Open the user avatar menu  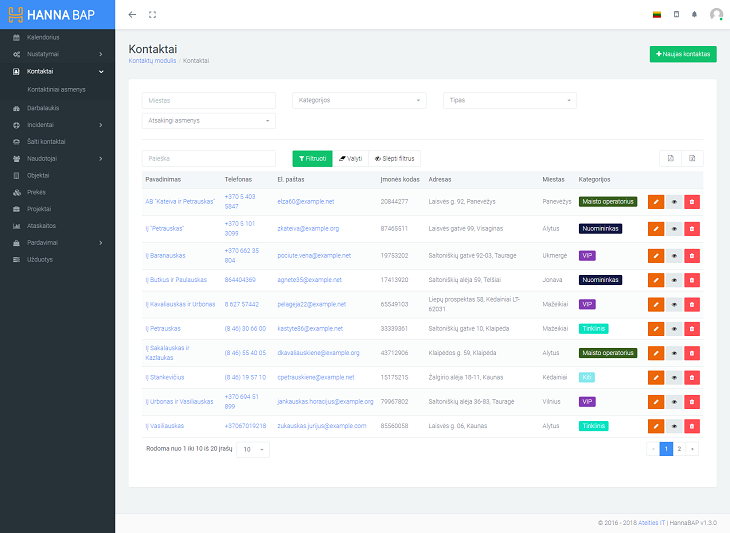(716, 15)
